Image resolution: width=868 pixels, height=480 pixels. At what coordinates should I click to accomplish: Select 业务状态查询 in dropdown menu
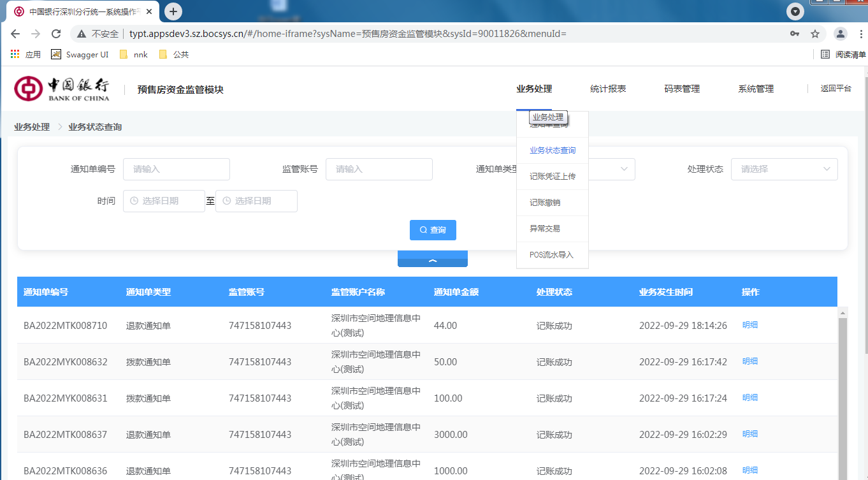[553, 150]
